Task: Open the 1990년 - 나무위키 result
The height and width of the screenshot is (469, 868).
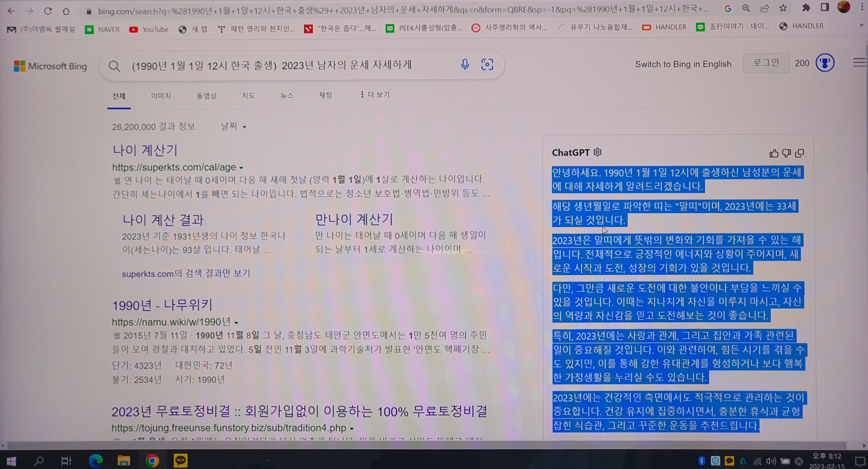Action: [162, 305]
